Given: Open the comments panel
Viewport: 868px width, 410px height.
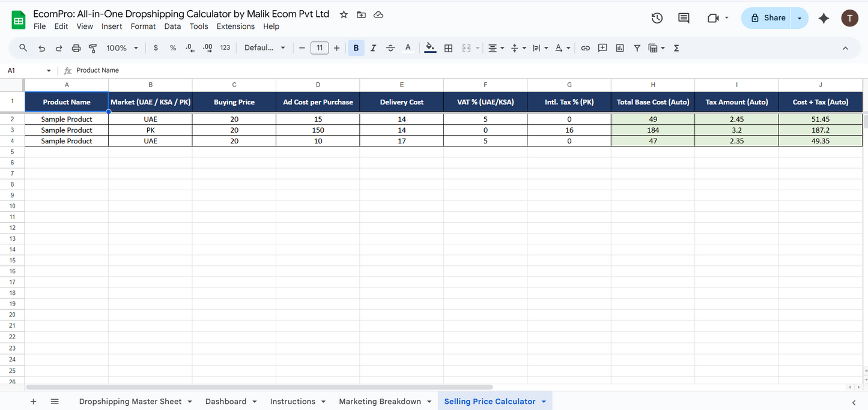Looking at the screenshot, I should tap(684, 18).
